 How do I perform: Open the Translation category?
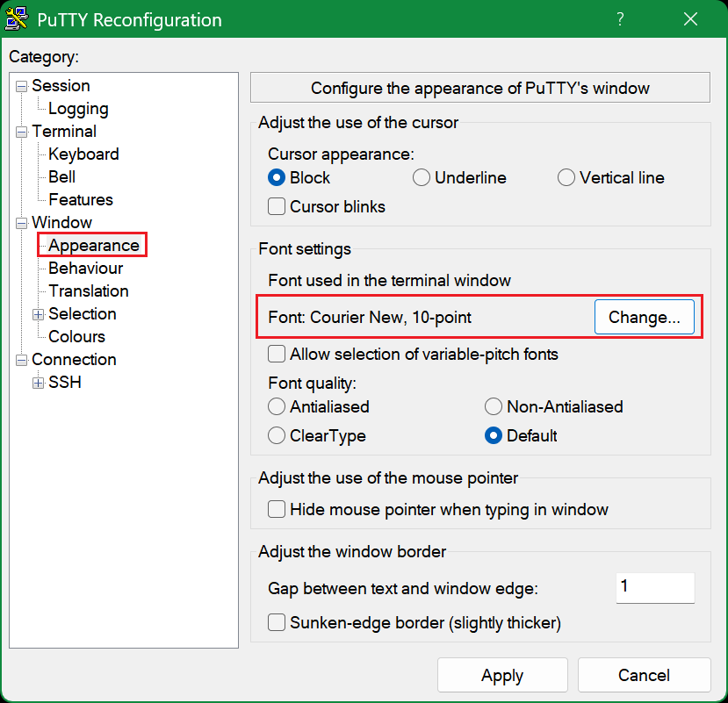[x=88, y=291]
